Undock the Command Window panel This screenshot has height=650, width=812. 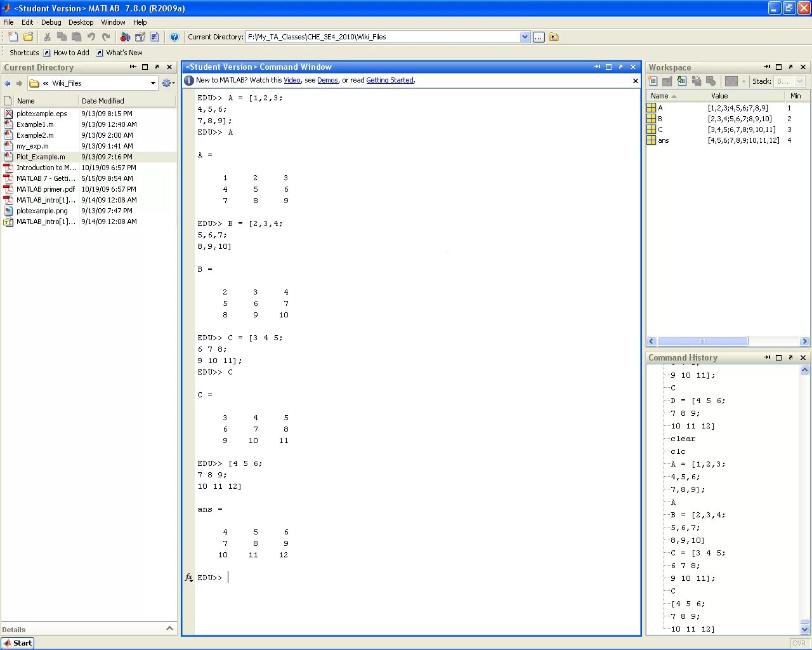620,67
